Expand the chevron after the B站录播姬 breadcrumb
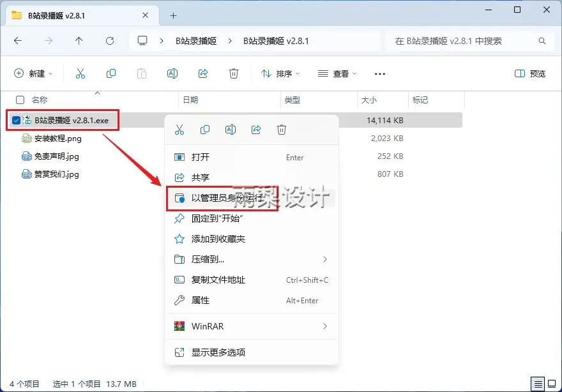The image size is (562, 392). click(x=230, y=41)
